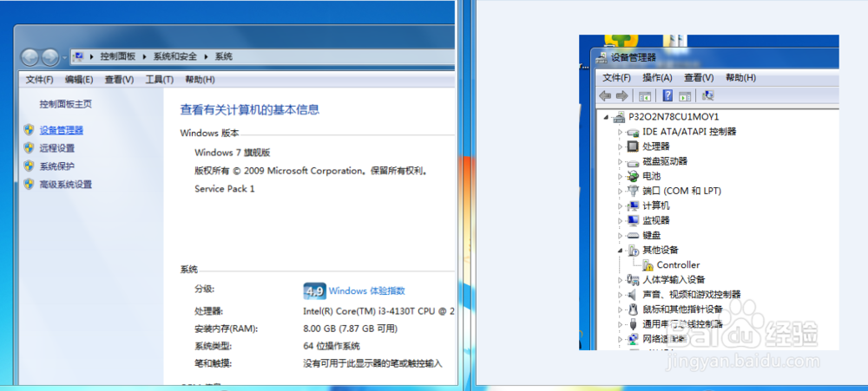Viewport: 868px width, 391px height.
Task: Expand the 处理器 node
Action: 621,147
